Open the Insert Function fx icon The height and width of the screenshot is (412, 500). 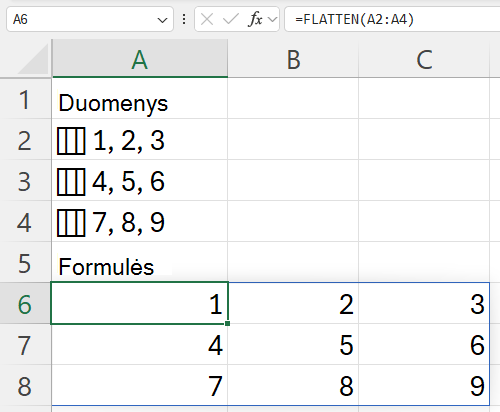click(256, 19)
